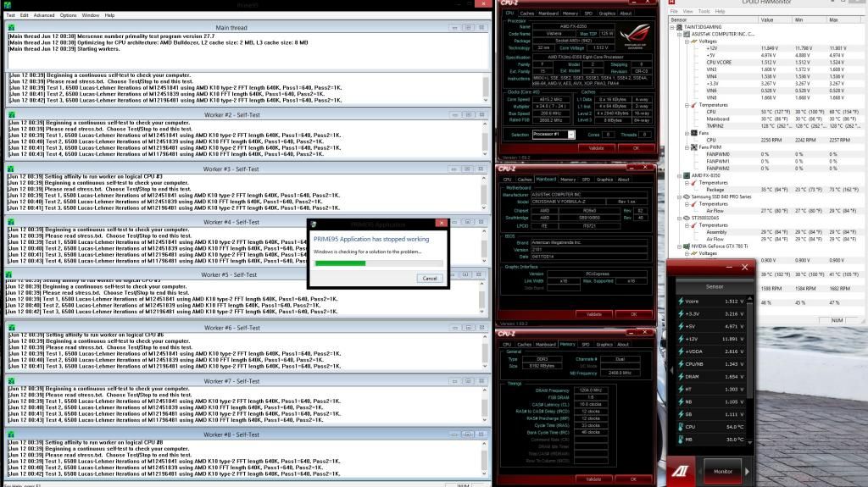This screenshot has width=868, height=487.
Task: Collapse Fans PWM group in HWMonitor
Action: (687, 147)
